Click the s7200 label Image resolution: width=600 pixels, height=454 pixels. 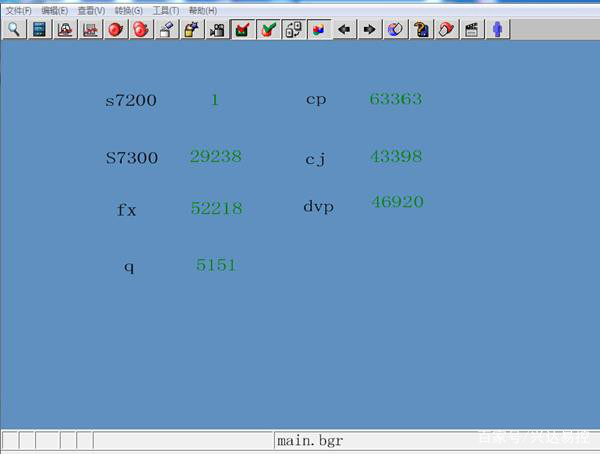131,101
